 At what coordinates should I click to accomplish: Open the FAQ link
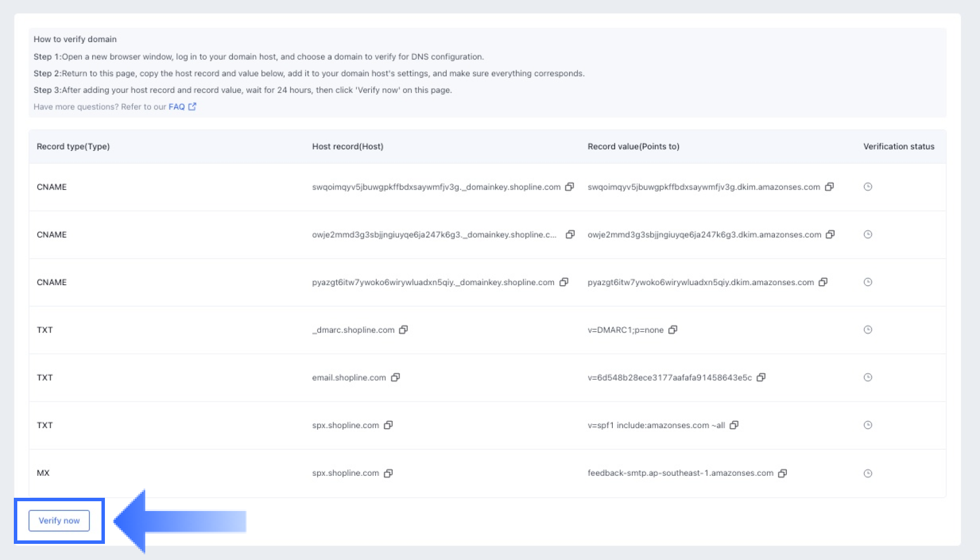[x=176, y=107]
